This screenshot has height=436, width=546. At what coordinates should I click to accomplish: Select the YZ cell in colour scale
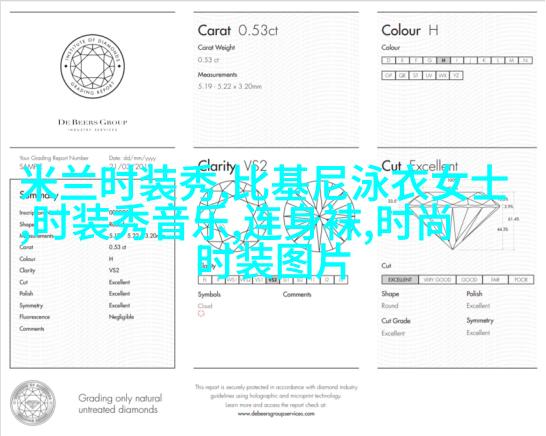pos(456,76)
